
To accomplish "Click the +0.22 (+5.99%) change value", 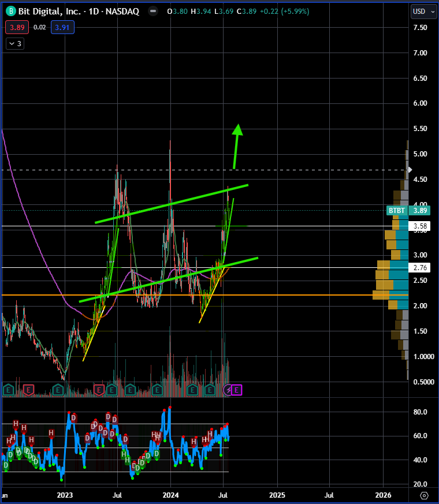I will [284, 12].
